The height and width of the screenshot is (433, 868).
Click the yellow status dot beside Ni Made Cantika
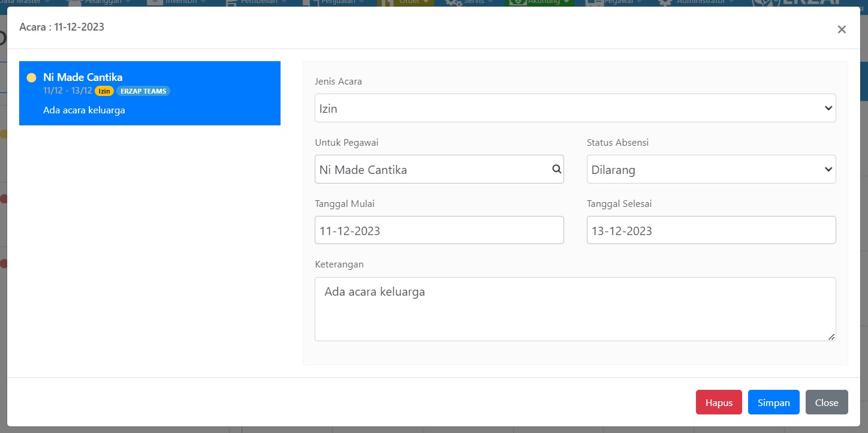pyautogui.click(x=31, y=77)
